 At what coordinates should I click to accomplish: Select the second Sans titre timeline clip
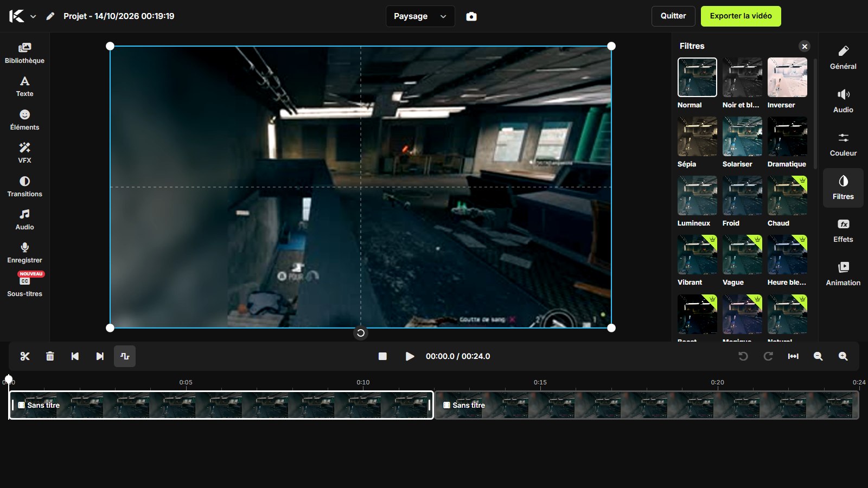(647, 405)
